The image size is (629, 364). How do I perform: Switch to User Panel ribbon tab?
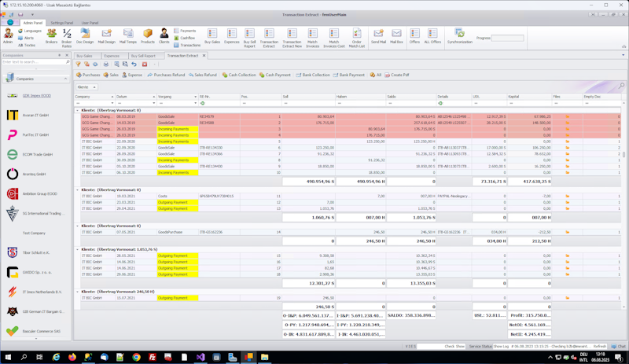[x=90, y=23]
